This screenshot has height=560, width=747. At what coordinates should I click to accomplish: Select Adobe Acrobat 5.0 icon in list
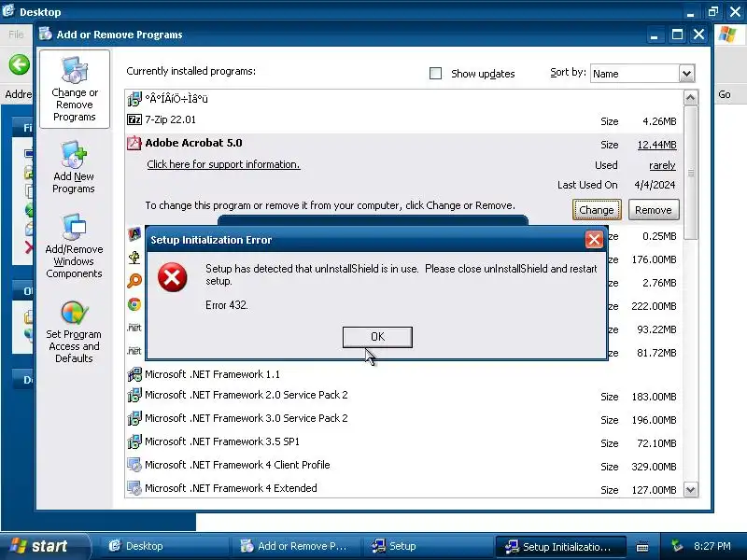pyautogui.click(x=134, y=143)
